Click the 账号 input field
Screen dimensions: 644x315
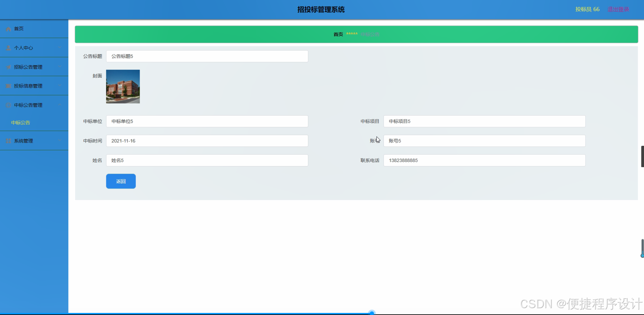pyautogui.click(x=484, y=141)
